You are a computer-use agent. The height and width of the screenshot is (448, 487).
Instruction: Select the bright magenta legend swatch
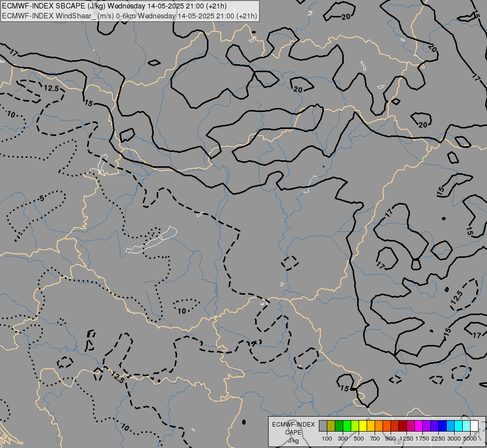coord(419,426)
